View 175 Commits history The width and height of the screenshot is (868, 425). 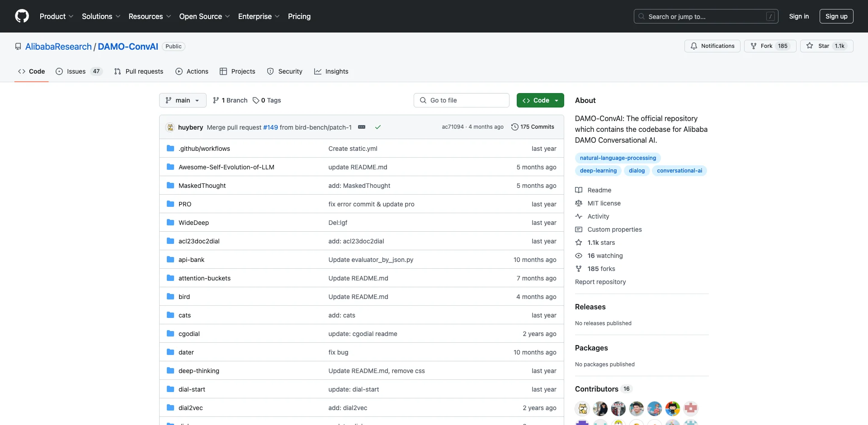[x=533, y=127]
